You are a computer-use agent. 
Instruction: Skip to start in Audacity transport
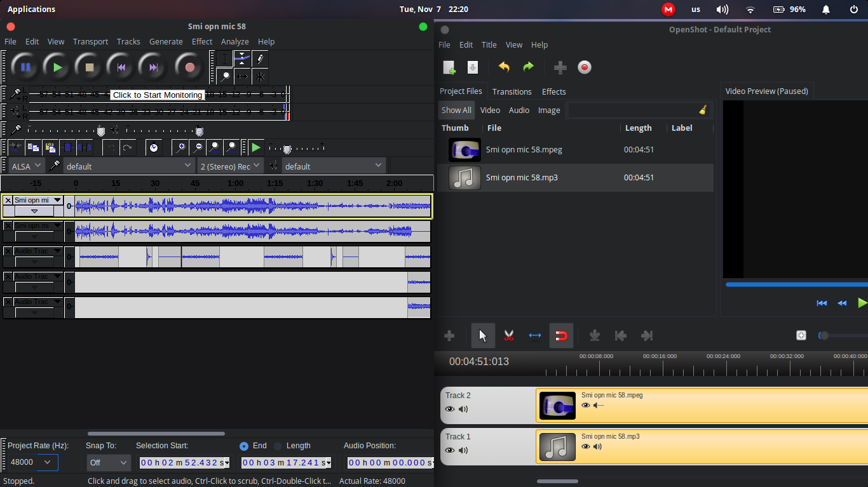[121, 67]
